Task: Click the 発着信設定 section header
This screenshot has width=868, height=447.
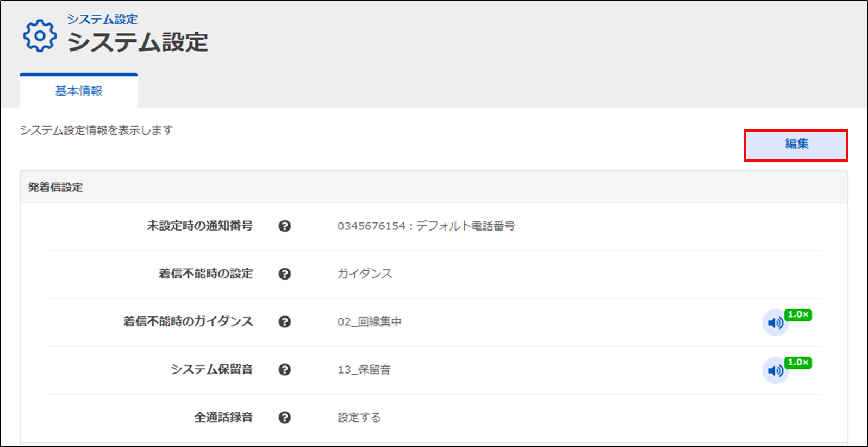Action: tap(55, 188)
